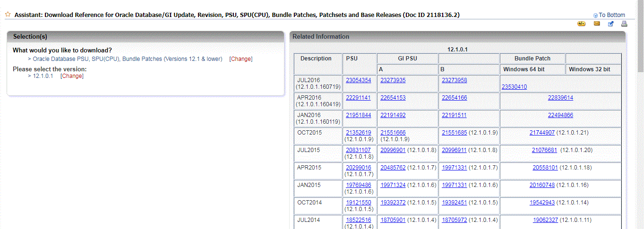This screenshot has height=229, width=644.
Task: Open JAN2016 bundle patch 22494866
Action: pyautogui.click(x=561, y=115)
